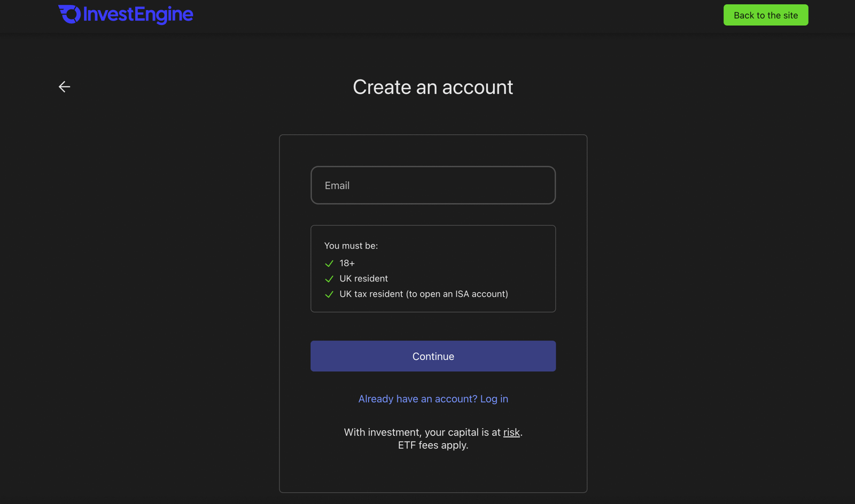Open the Log in link

click(x=494, y=399)
